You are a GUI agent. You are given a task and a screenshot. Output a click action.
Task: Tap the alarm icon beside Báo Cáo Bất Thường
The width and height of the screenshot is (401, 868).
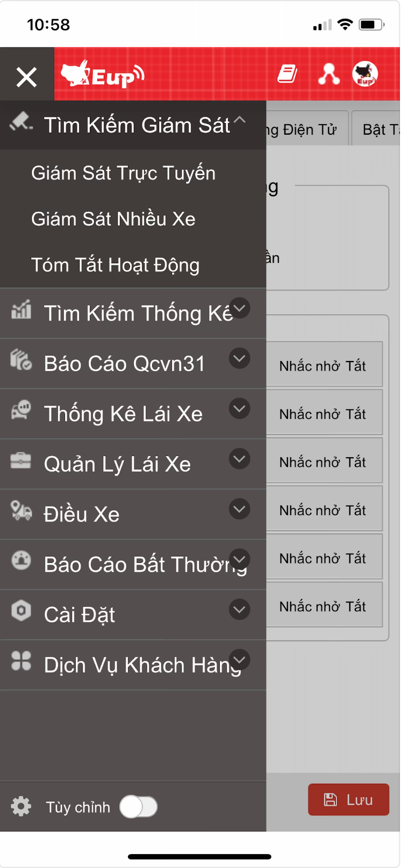click(x=21, y=561)
